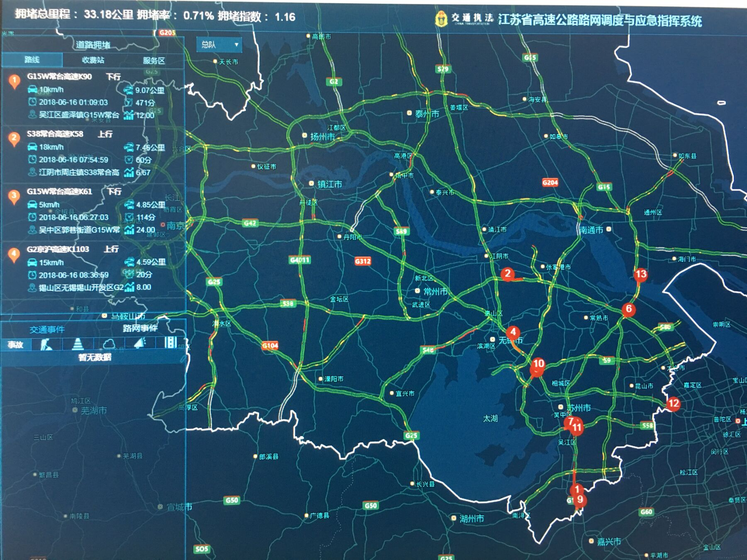Select the megaphone announcement event icon
The image size is (747, 560).
click(140, 344)
